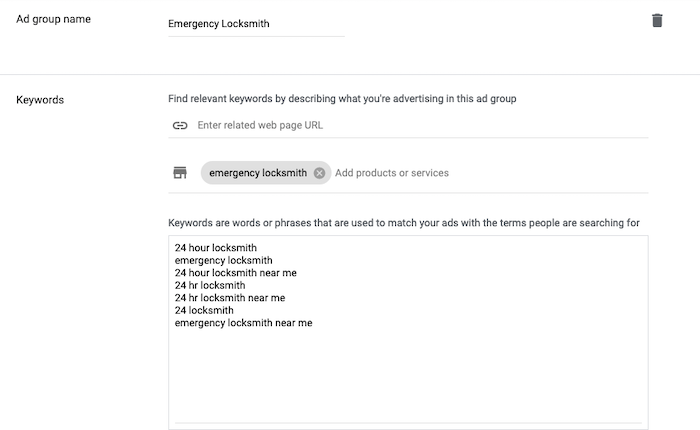This screenshot has height=430, width=700.
Task: Click the 'emergency locksmith' keyword line
Action: (x=223, y=260)
